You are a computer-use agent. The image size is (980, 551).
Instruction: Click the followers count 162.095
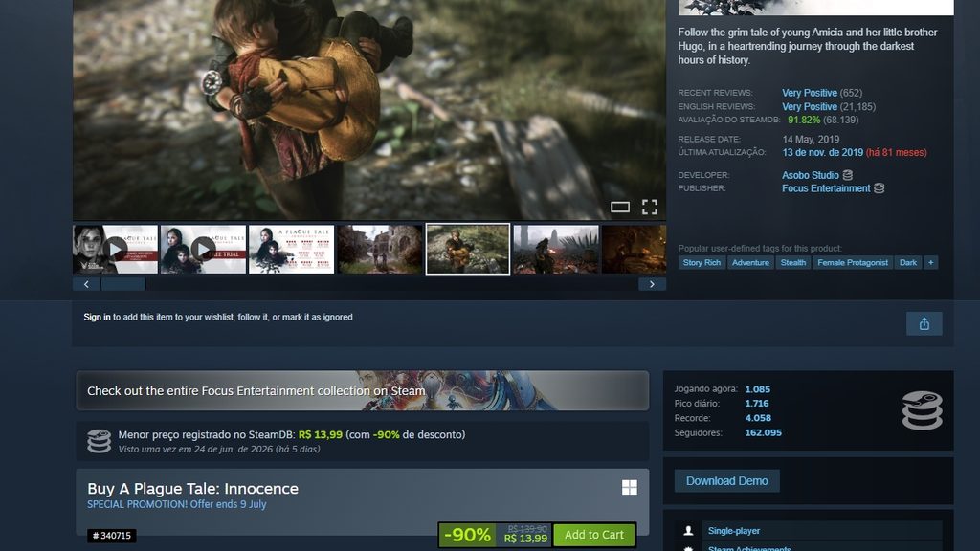[x=763, y=432]
